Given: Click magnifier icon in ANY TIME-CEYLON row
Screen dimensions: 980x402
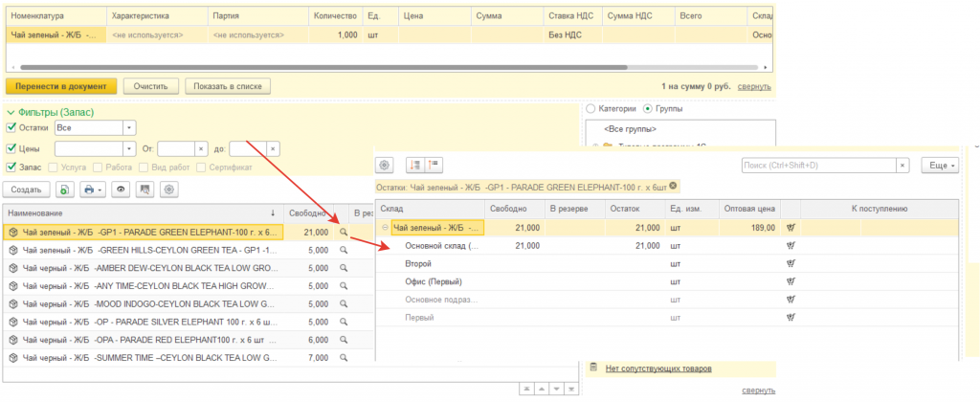Looking at the screenshot, I should 343,286.
